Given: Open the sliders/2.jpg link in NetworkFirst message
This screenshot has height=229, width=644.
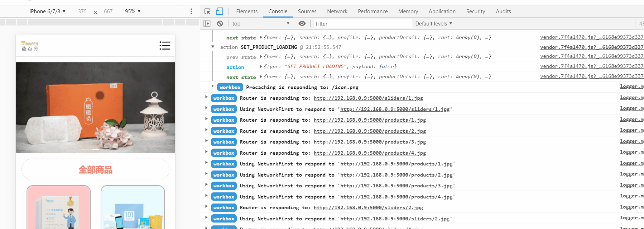Looking at the screenshot, I should (x=395, y=219).
